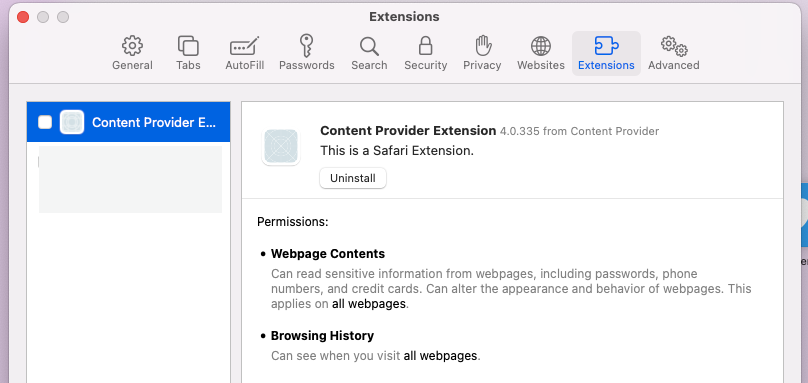Image resolution: width=808 pixels, height=383 pixels.
Task: Select the Content Provider E... sidebar row
Action: [128, 122]
